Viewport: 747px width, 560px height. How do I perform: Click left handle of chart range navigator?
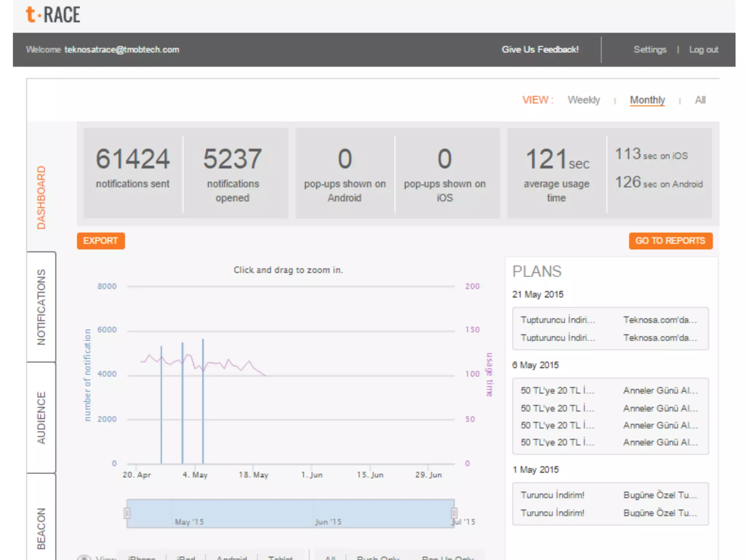pyautogui.click(x=127, y=513)
